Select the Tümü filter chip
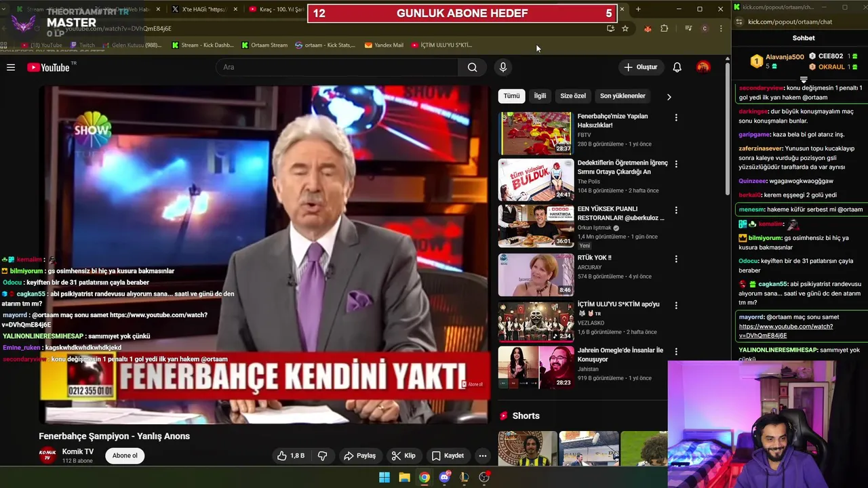The image size is (868, 488). 511,96
